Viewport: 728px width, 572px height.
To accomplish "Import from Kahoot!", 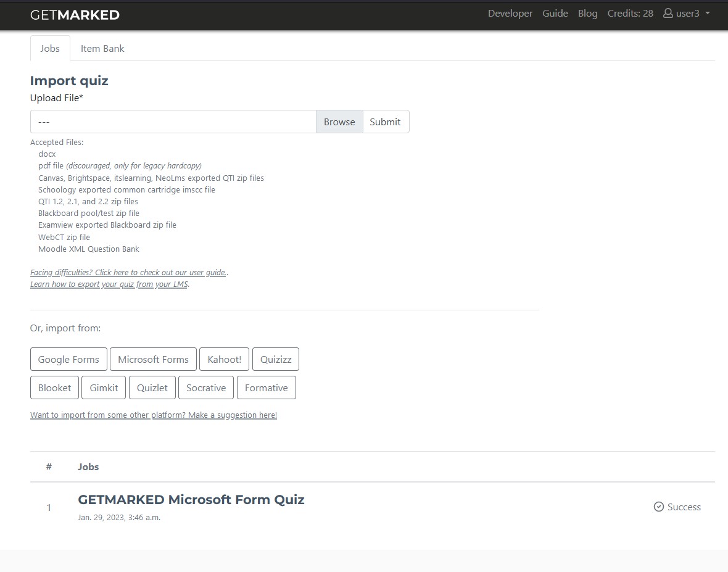I will point(224,359).
